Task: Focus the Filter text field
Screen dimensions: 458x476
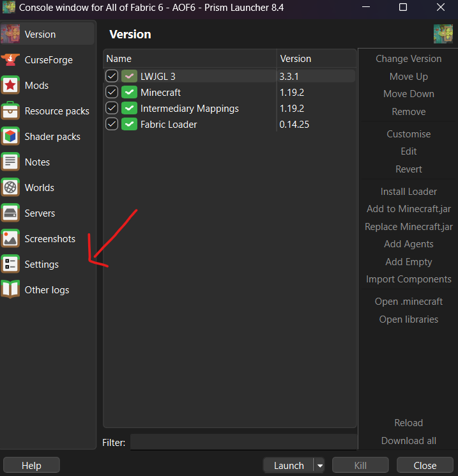Action: 243,442
